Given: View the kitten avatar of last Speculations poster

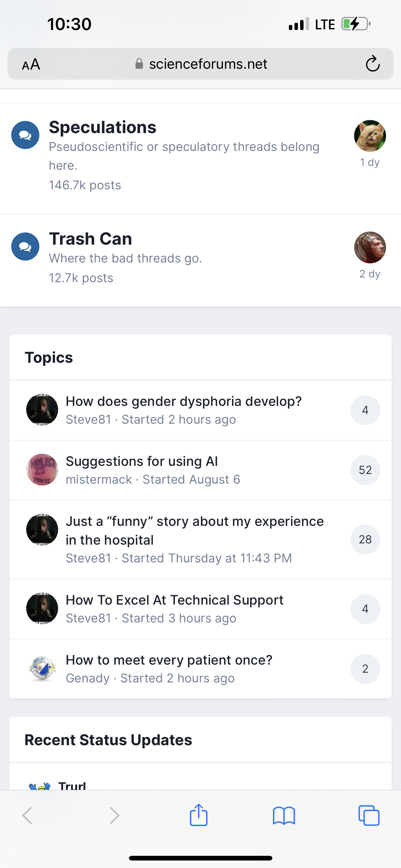Looking at the screenshot, I should coord(370,136).
